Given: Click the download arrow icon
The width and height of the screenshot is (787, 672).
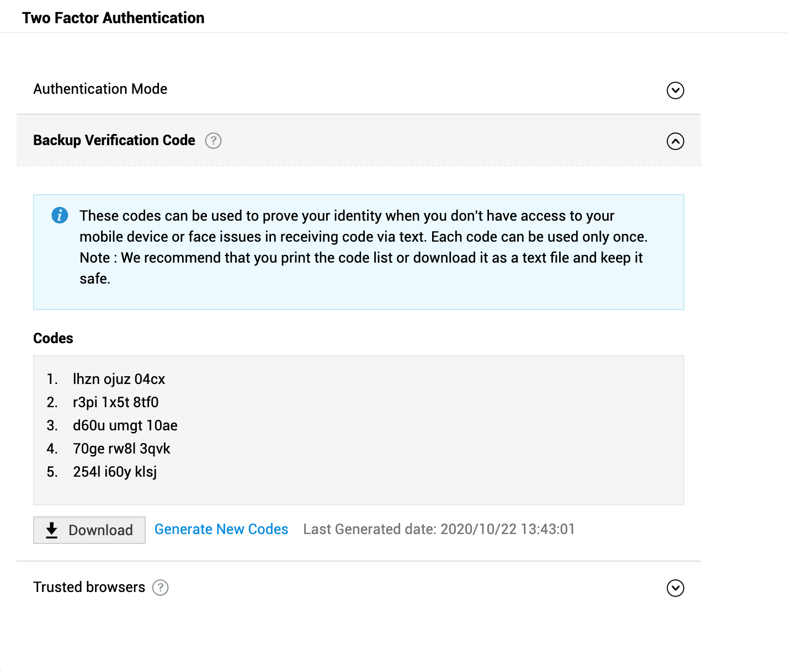Looking at the screenshot, I should pos(52,530).
